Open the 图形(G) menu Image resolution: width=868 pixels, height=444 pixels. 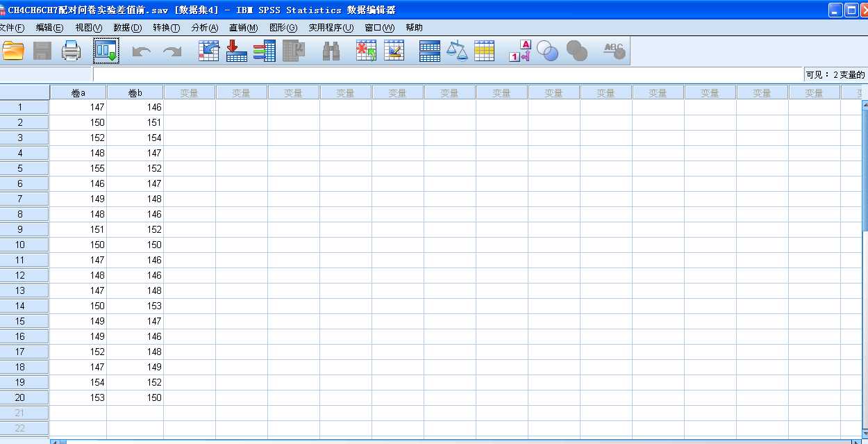[x=283, y=28]
